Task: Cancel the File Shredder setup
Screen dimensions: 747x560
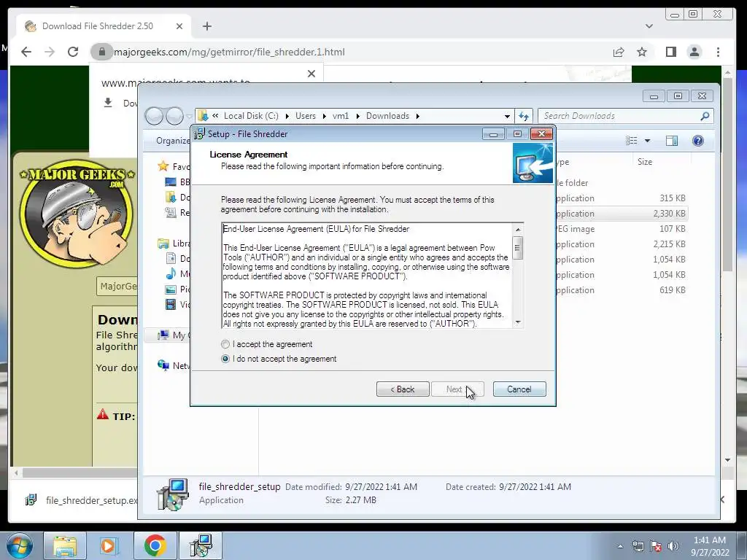Action: (519, 389)
